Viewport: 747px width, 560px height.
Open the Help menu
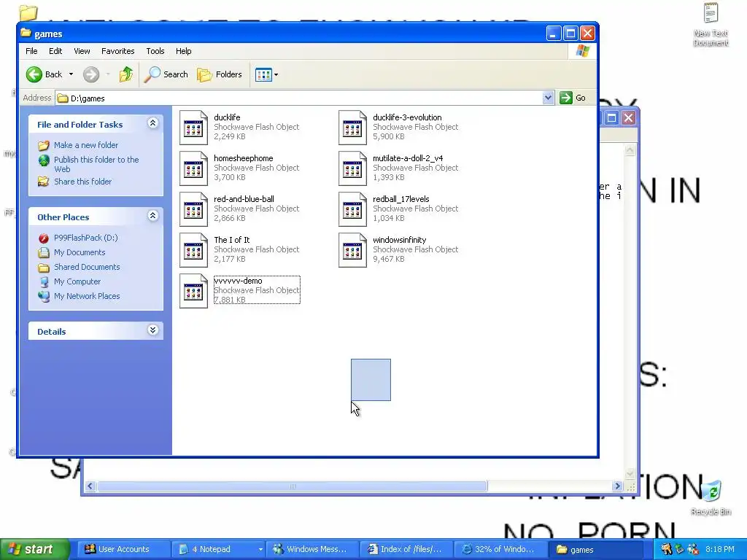tap(183, 51)
